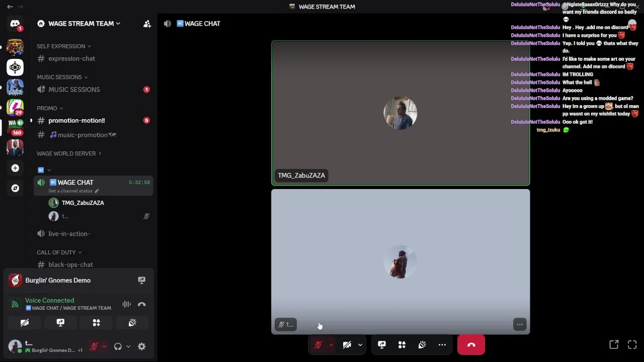Open more options ellipsis in call bar

pos(442,345)
